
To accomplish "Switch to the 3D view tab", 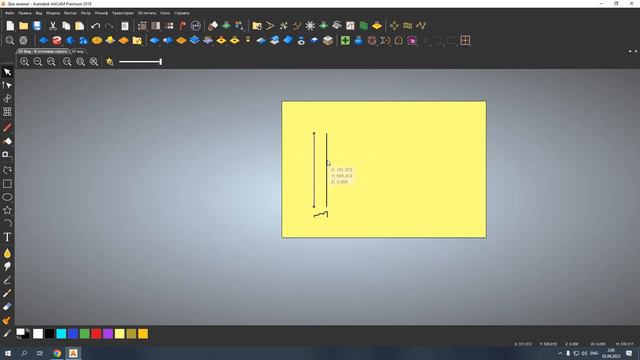I will point(78,52).
